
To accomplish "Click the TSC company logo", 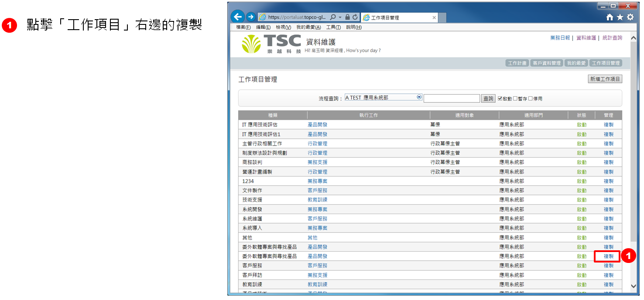I will pos(271,44).
